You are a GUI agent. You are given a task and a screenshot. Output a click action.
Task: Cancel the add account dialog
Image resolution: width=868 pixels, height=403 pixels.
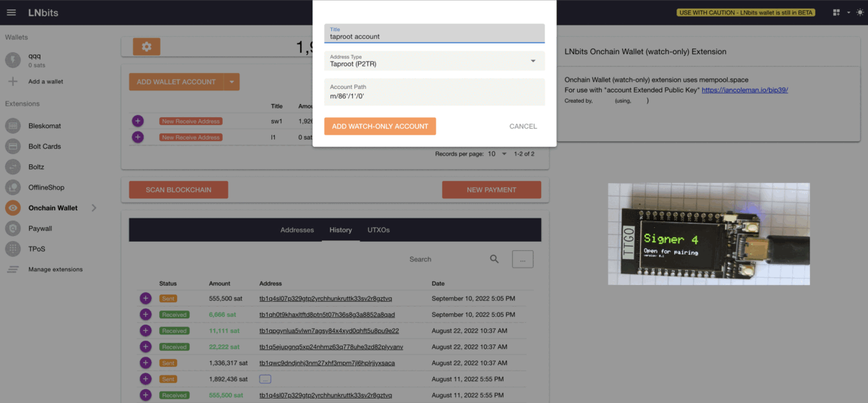[523, 126]
